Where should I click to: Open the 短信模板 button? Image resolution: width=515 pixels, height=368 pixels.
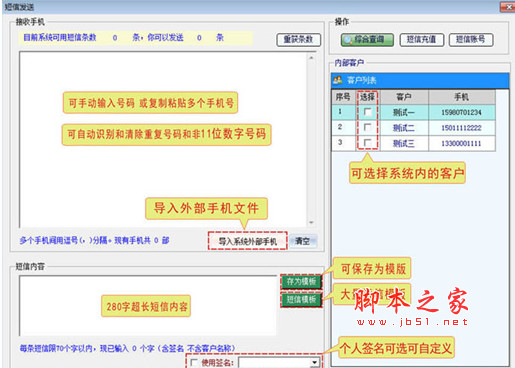coord(301,300)
